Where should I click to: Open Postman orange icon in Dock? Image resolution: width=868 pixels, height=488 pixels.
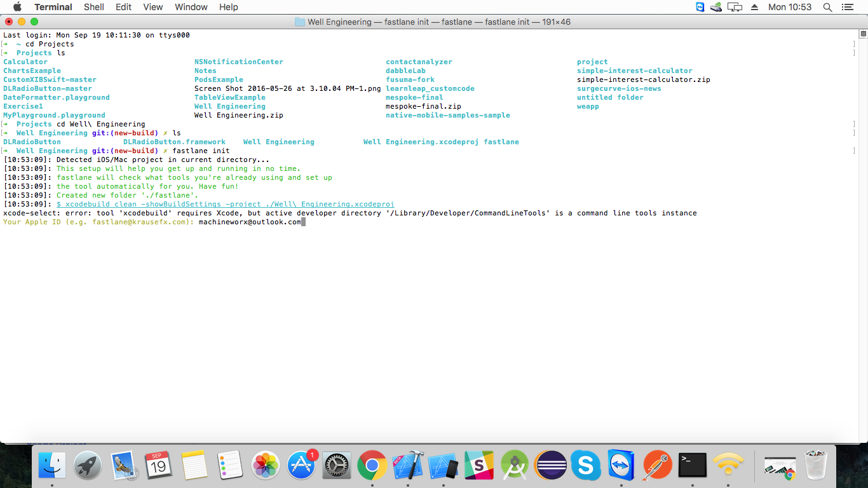(657, 466)
